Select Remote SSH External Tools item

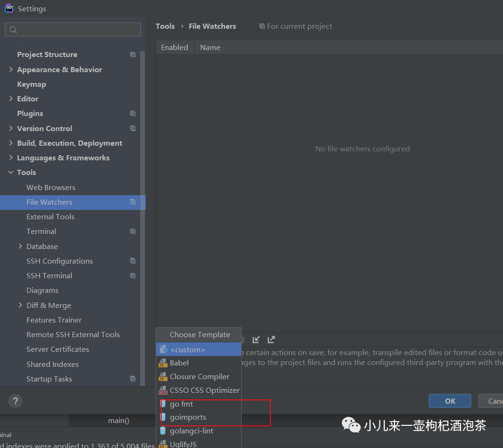point(73,334)
